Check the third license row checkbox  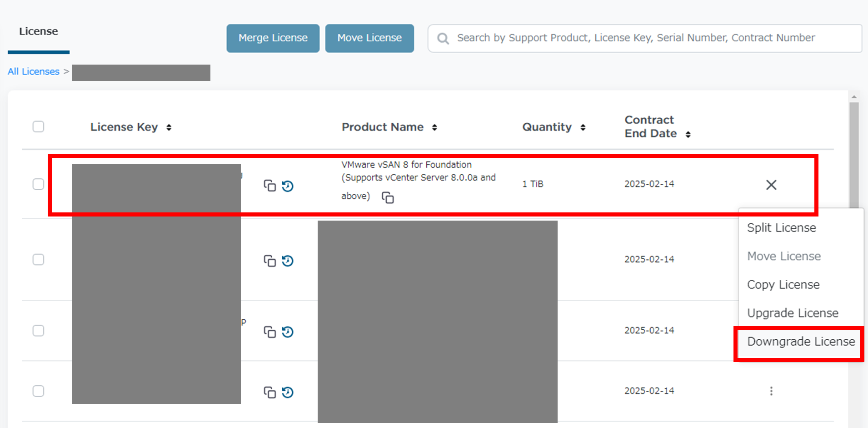(x=38, y=331)
